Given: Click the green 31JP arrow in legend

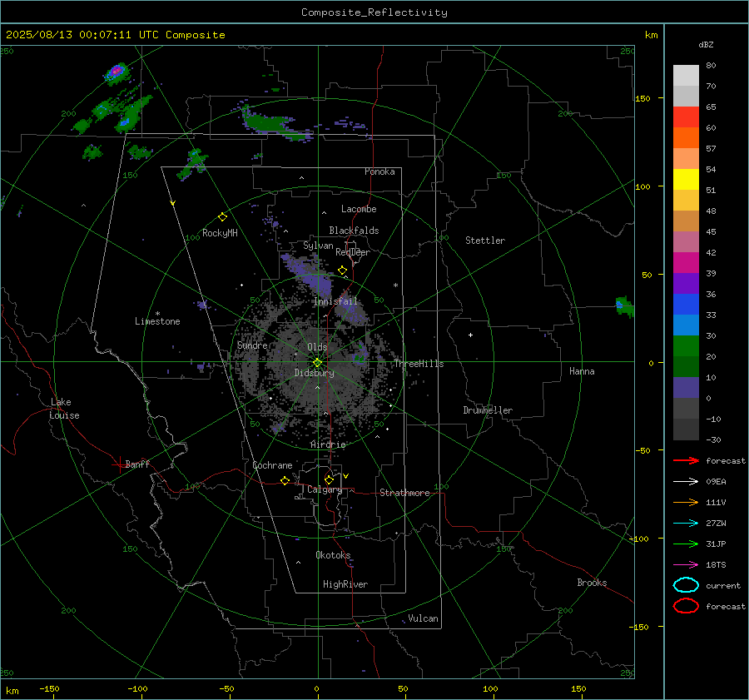Looking at the screenshot, I should click(686, 544).
